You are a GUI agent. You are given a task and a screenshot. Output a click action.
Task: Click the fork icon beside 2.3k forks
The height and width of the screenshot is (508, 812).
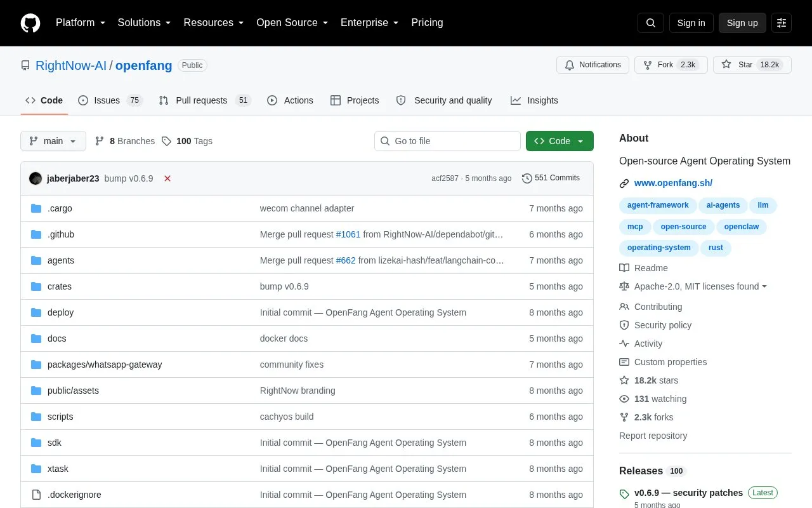tap(624, 417)
